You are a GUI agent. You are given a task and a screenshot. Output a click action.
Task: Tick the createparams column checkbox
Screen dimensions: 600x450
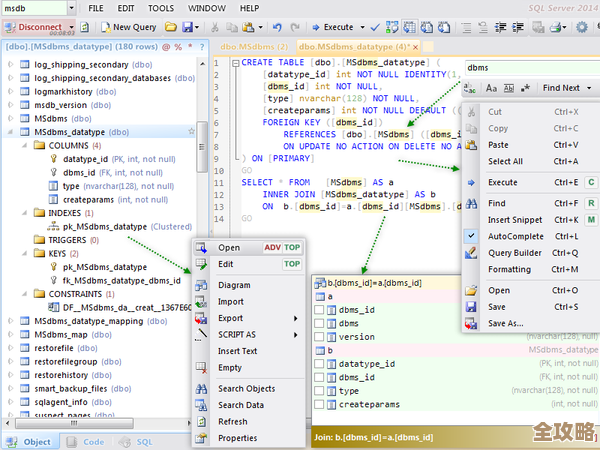[320, 404]
